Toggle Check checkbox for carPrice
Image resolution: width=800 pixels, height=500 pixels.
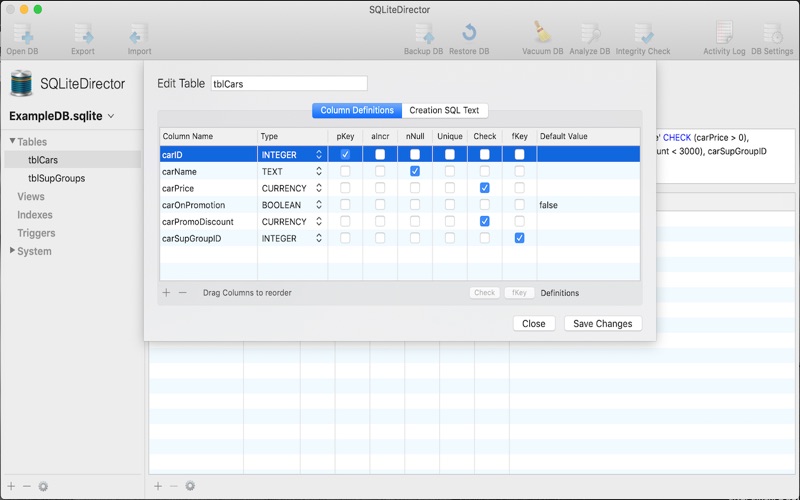pyautogui.click(x=485, y=188)
